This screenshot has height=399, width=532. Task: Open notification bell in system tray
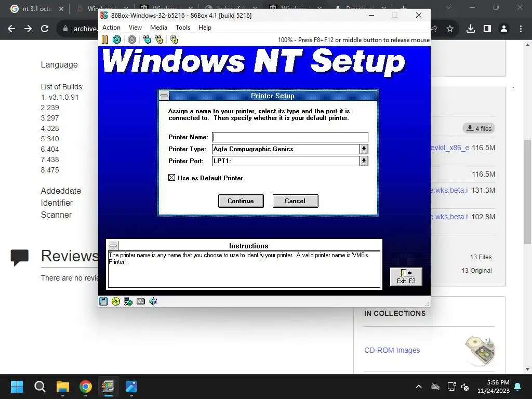[518, 387]
